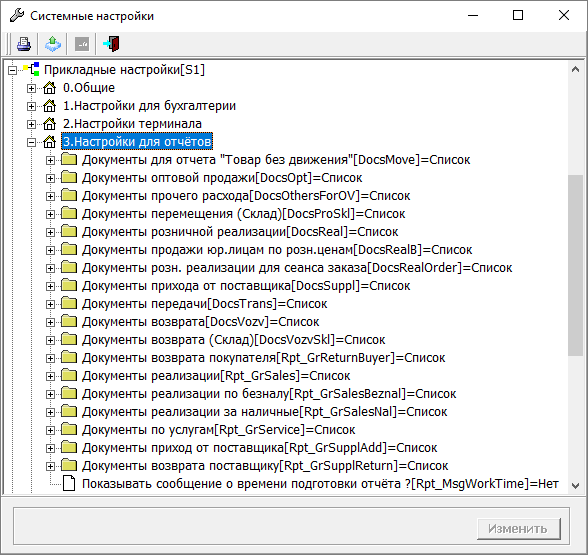588x555 pixels.
Task: Select Прикладные настройки[S1] label
Action: pos(124,70)
